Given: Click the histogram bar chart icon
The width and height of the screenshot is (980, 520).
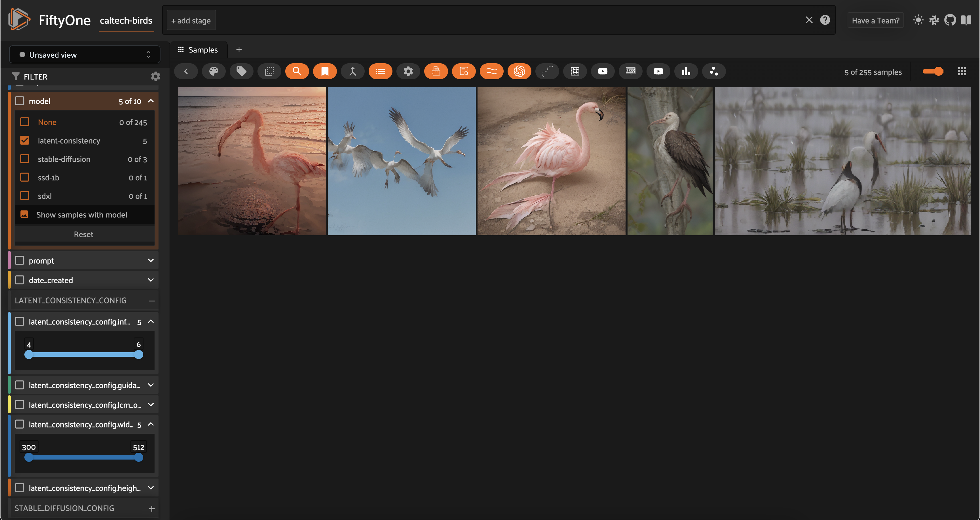Looking at the screenshot, I should [x=686, y=71].
